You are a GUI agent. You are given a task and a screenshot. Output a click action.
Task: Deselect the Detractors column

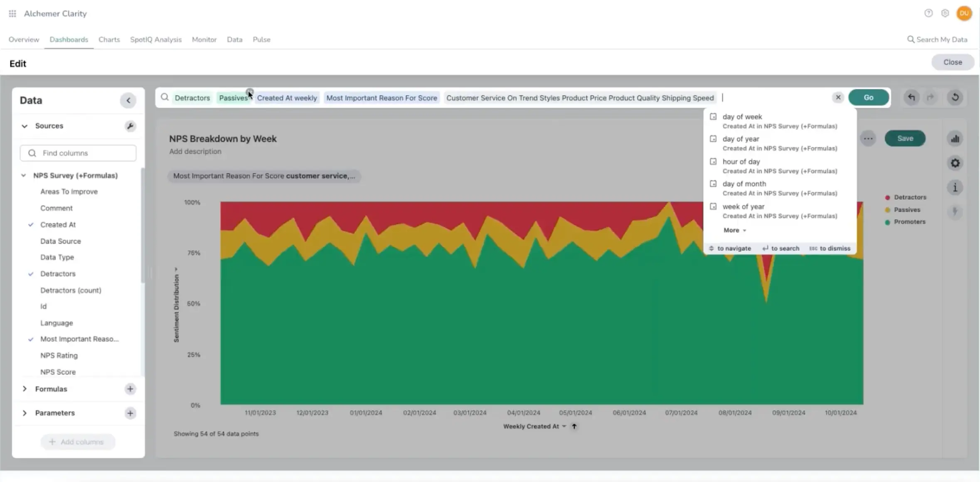58,274
